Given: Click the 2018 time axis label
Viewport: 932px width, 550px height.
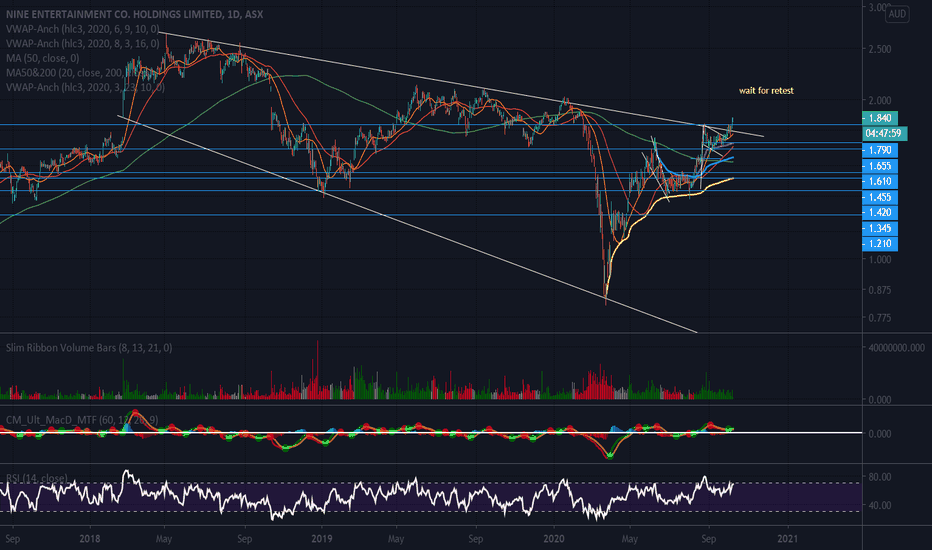Looking at the screenshot, I should [x=90, y=539].
